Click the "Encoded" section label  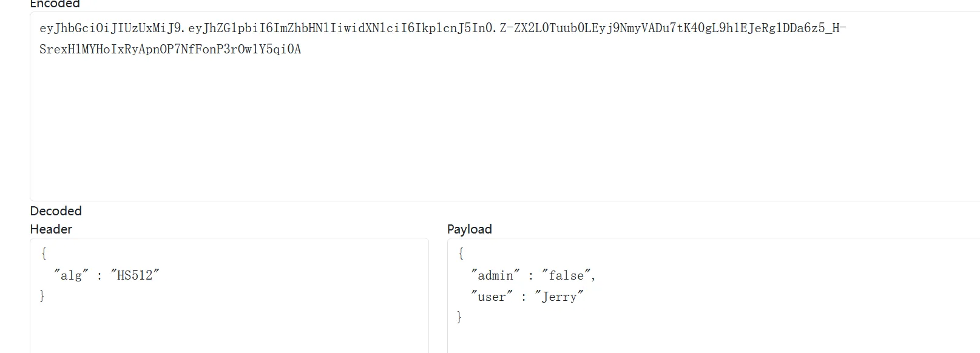click(55, 4)
